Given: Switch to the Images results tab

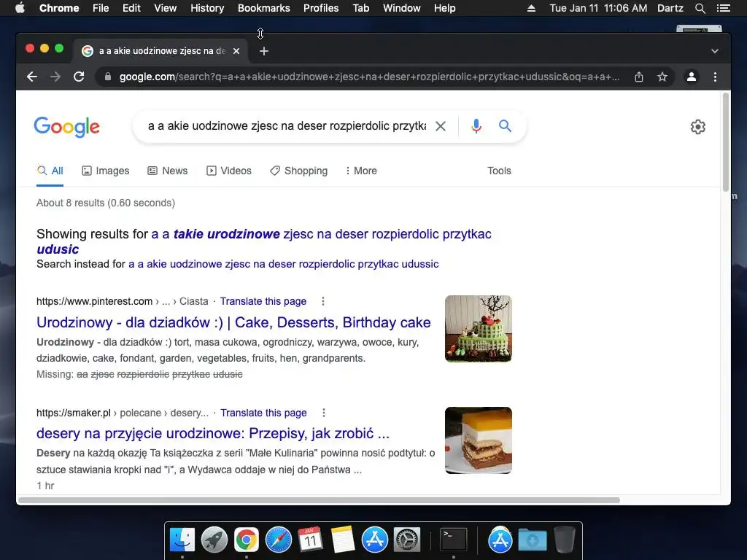Looking at the screenshot, I should [106, 171].
